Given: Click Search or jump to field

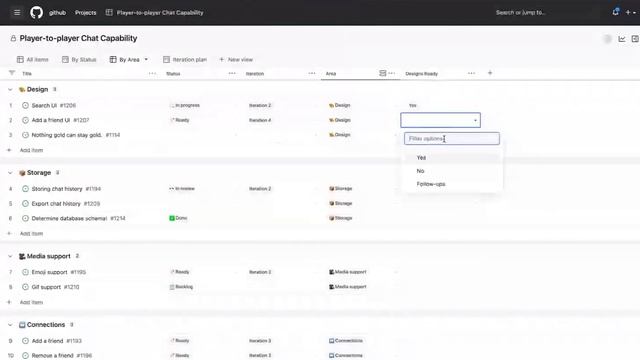Looking at the screenshot, I should pos(520,13).
